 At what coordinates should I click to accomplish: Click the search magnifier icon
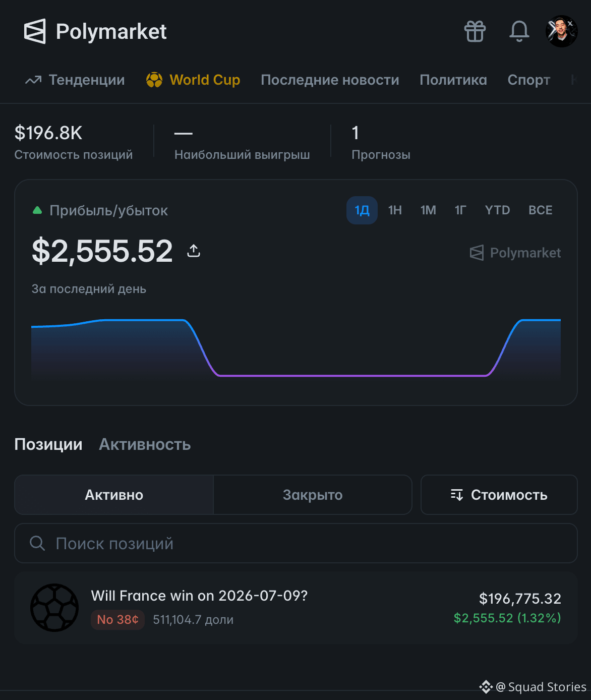(37, 543)
